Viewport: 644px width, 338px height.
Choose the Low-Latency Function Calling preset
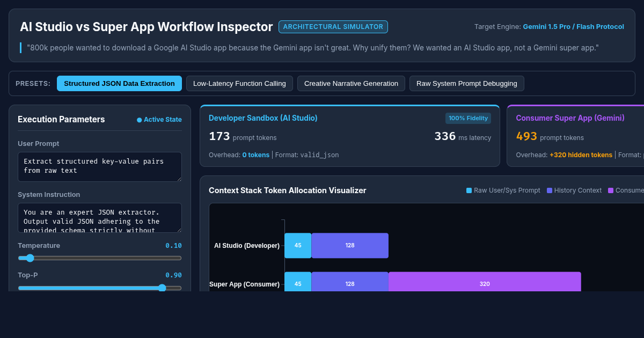[x=239, y=83]
